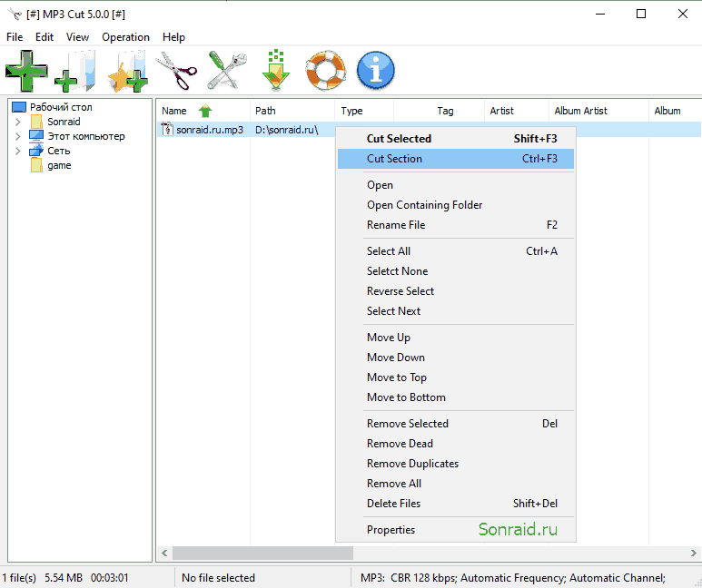Click the Этот компьютер computer icon
The height and width of the screenshot is (588, 702).
(x=36, y=136)
